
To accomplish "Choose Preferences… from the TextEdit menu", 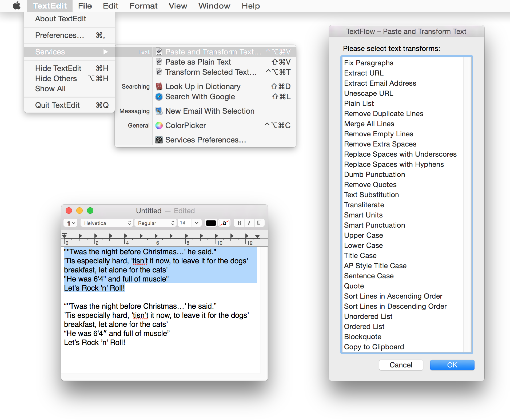I will tap(69, 35).
